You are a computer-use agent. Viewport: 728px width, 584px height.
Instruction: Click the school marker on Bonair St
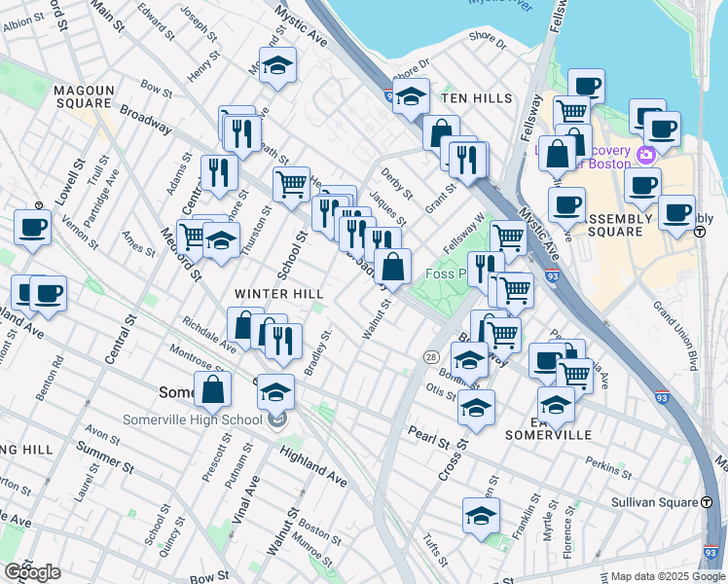tap(469, 361)
